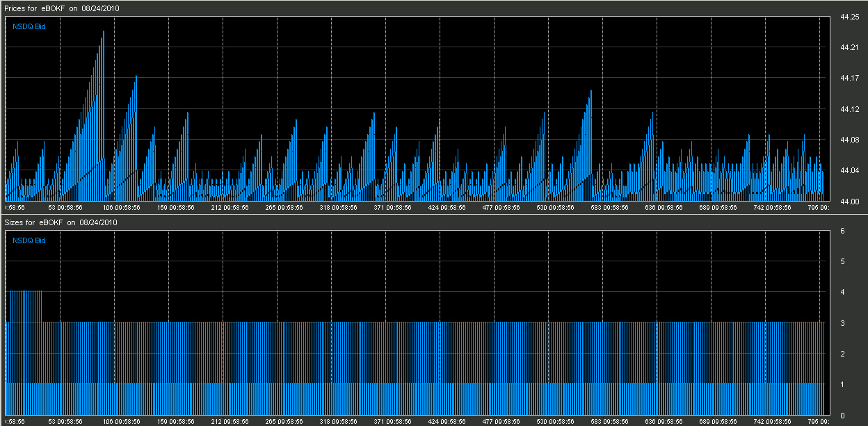The width and height of the screenshot is (868, 426).
Task: Pick '371 09:58:56' tick under the Sizes chart
Action: click(x=394, y=421)
